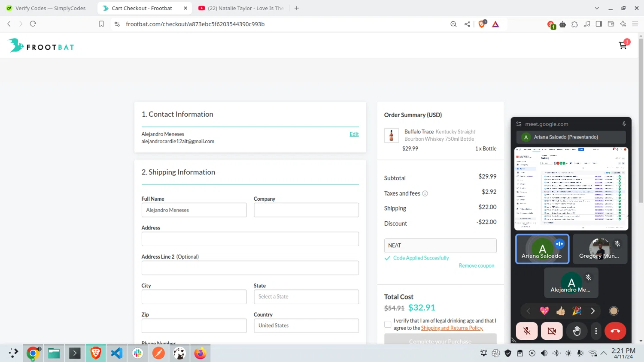Turn on camera in Meet popup

point(552,331)
